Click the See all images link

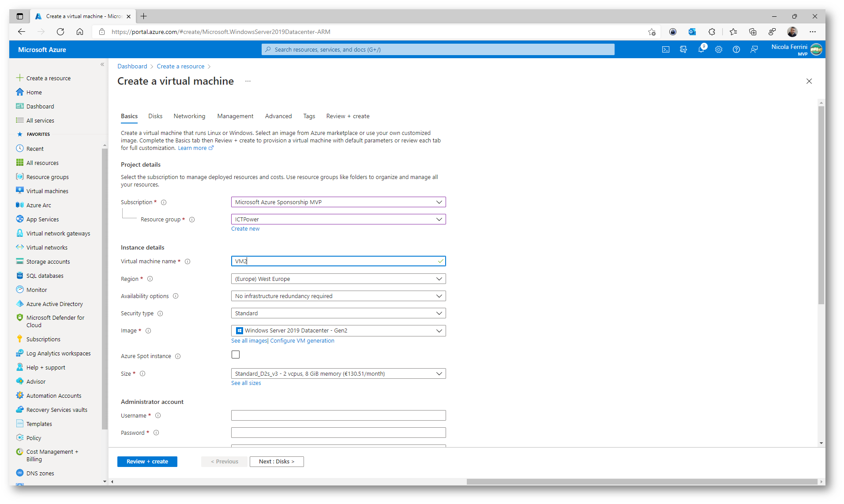coord(249,341)
